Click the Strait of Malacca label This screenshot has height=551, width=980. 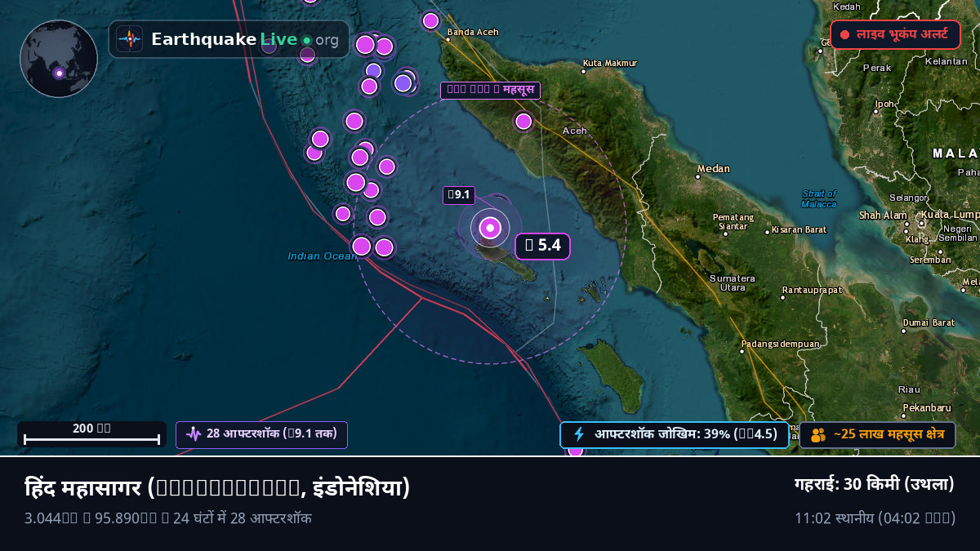tap(818, 198)
